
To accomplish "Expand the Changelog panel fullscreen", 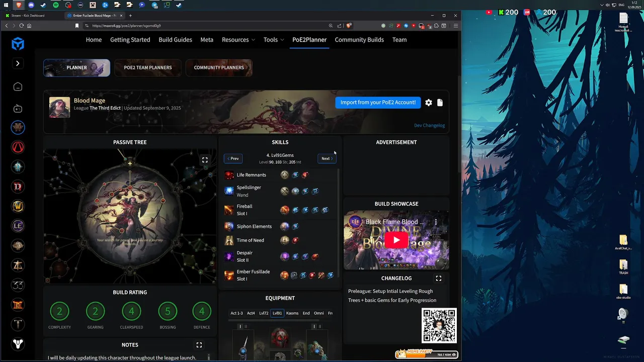I will pos(439,278).
